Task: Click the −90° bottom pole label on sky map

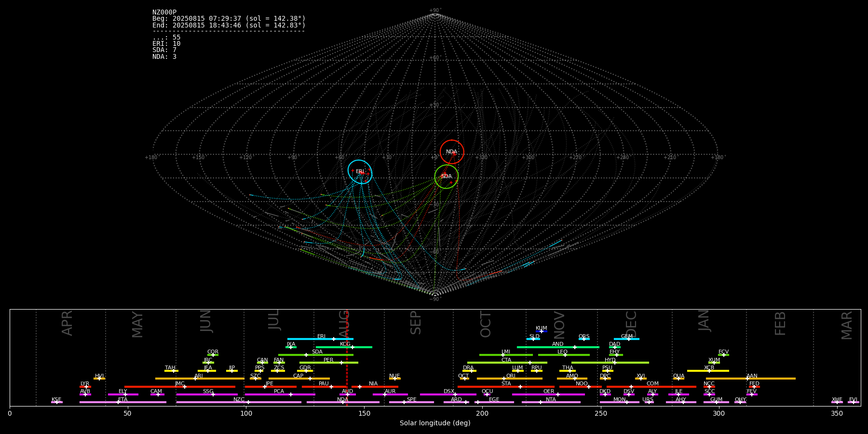Action: click(x=435, y=299)
